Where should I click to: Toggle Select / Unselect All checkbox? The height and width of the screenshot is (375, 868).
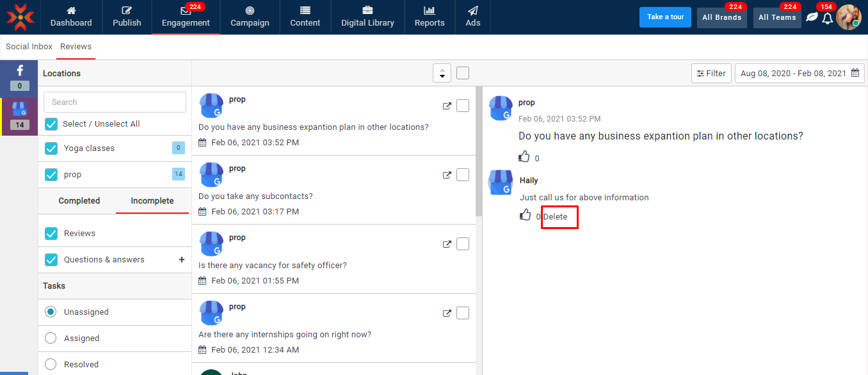(x=51, y=124)
